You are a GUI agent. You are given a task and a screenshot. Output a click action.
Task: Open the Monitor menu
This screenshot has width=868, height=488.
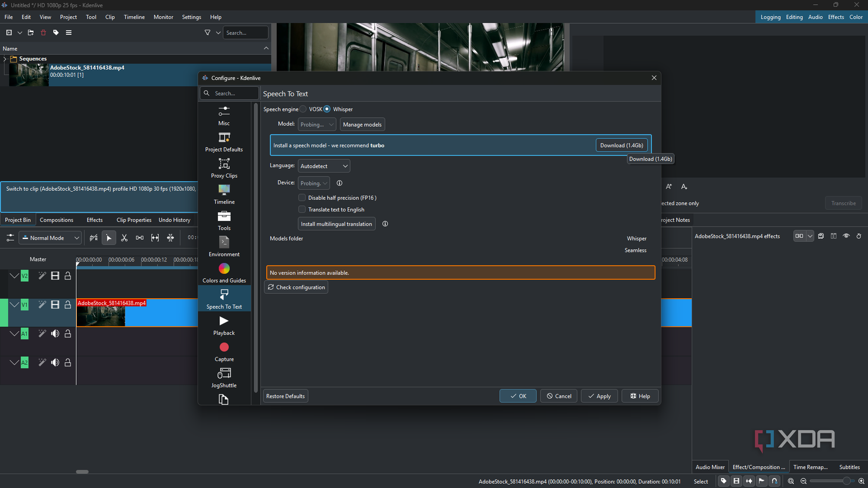[x=163, y=17]
